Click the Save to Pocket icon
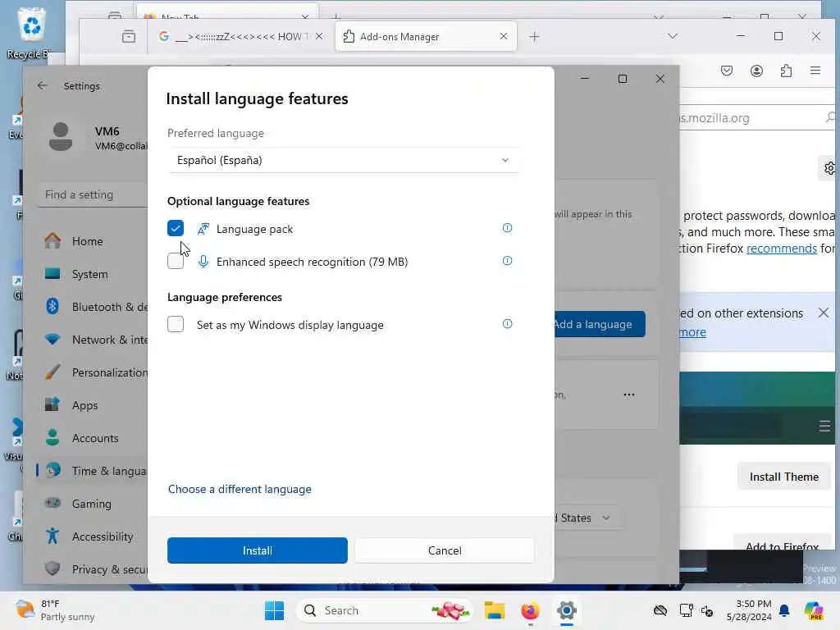This screenshot has width=840, height=630. (x=727, y=71)
